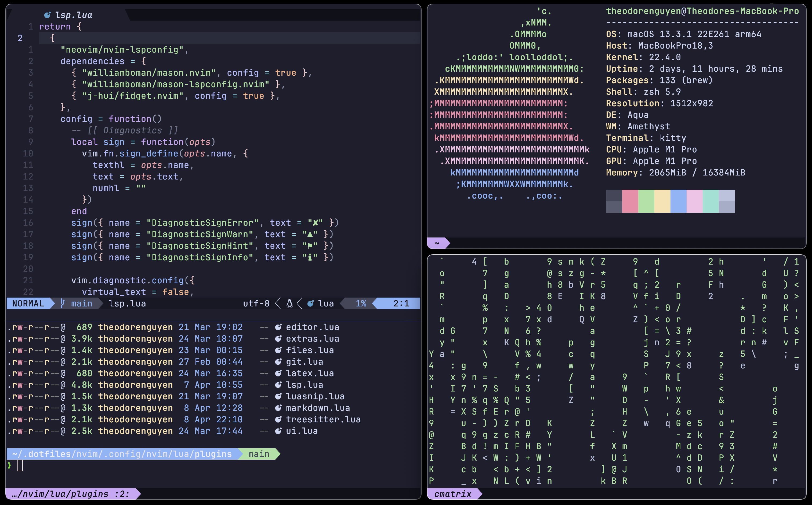Click the Lua icon beside git.lua

click(x=278, y=362)
